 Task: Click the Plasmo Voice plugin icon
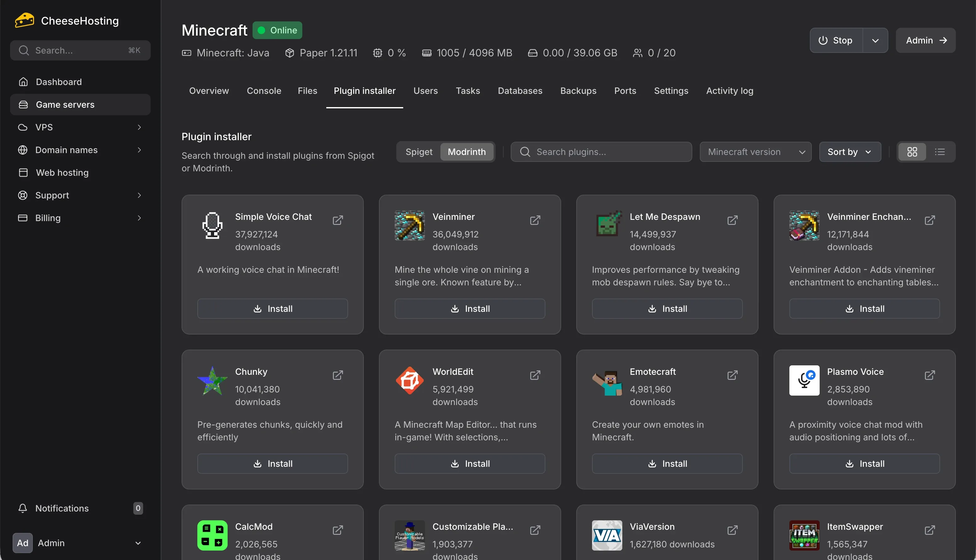(x=804, y=380)
